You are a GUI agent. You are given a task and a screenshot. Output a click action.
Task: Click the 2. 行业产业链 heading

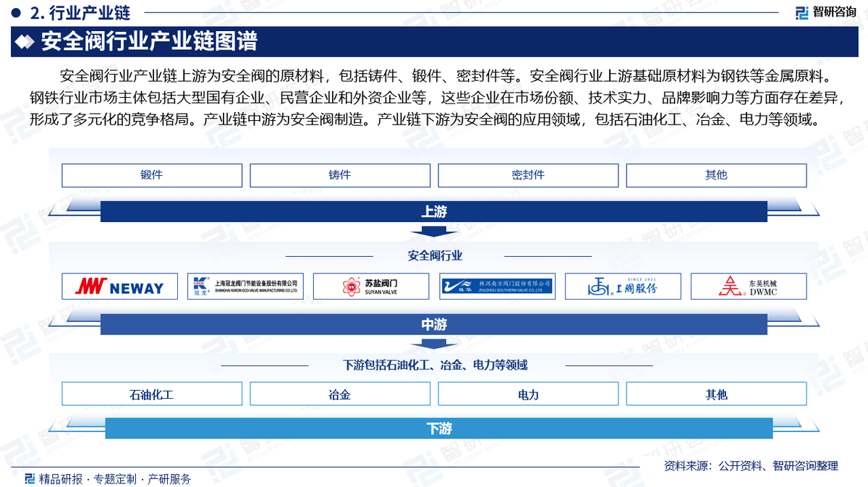tap(81, 12)
